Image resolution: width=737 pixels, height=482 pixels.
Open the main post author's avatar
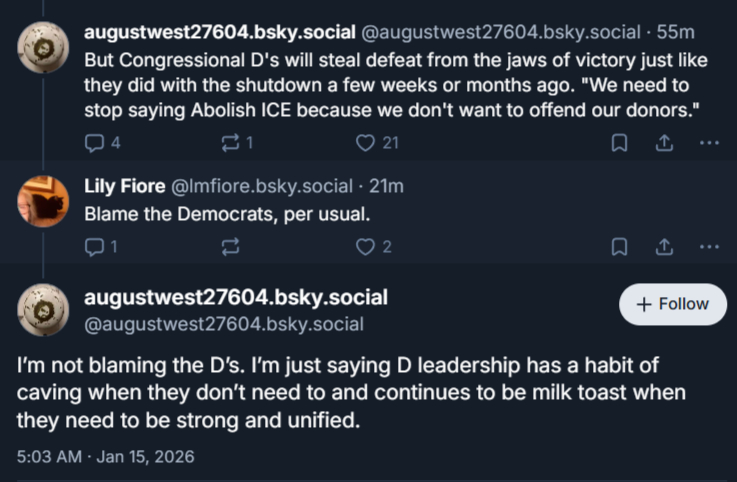tap(44, 309)
